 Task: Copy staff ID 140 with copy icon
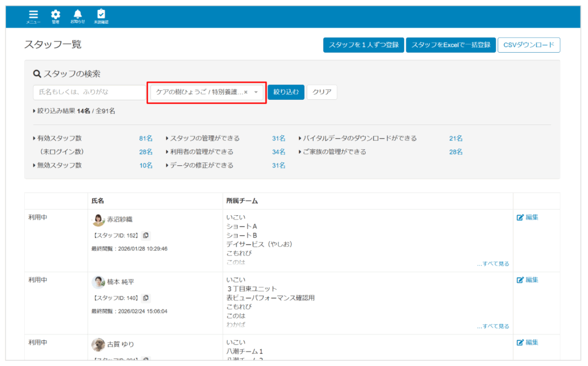[146, 298]
